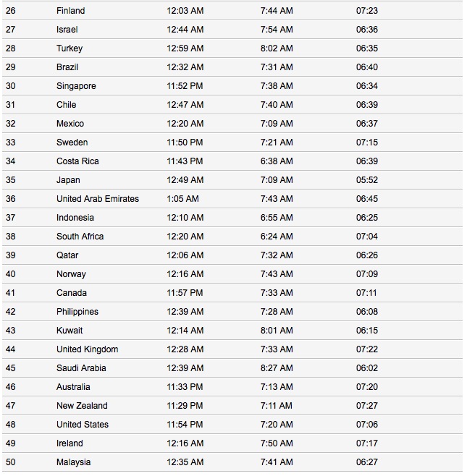This screenshot has width=467, height=476.
Task: Select Indonesia's 6:55 AM wake time
Action: 277,218
